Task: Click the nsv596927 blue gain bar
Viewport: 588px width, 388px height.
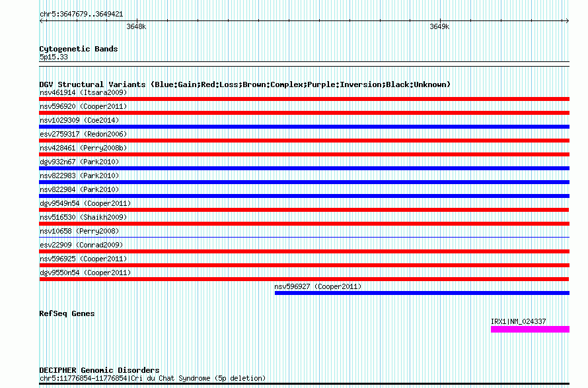Action: point(422,293)
